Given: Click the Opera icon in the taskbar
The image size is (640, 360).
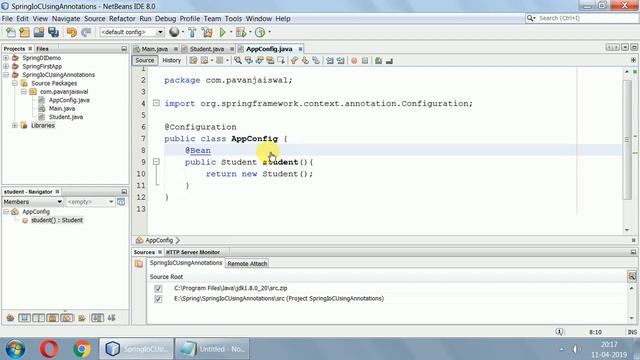Looking at the screenshot, I should 49,349.
